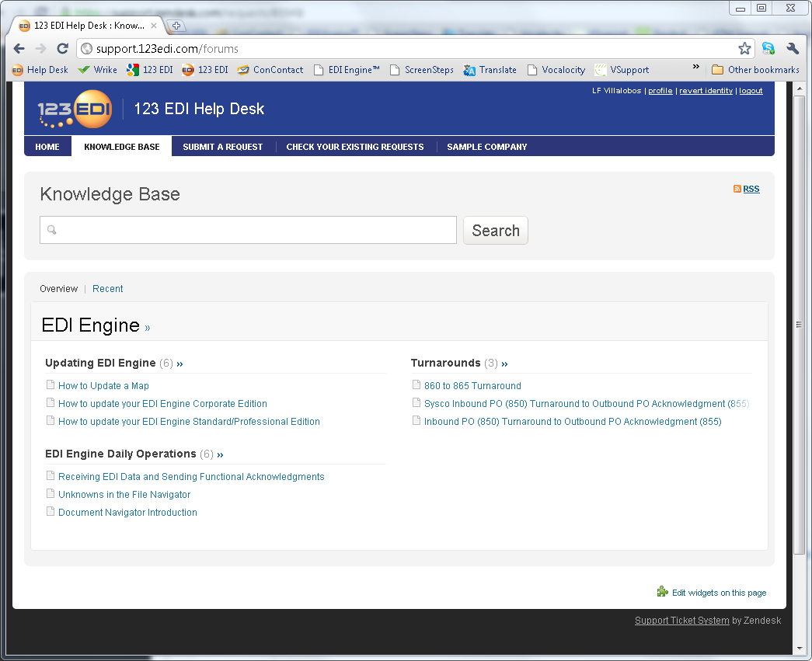812x661 pixels.
Task: Open the ConContact bookmark
Action: [270, 70]
